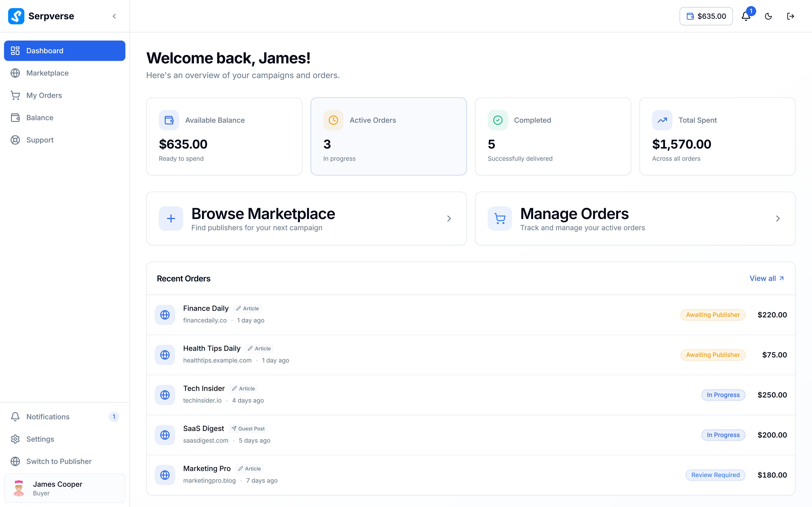Select the Marketplace globe icon in sidebar
The image size is (812, 507).
(15, 73)
